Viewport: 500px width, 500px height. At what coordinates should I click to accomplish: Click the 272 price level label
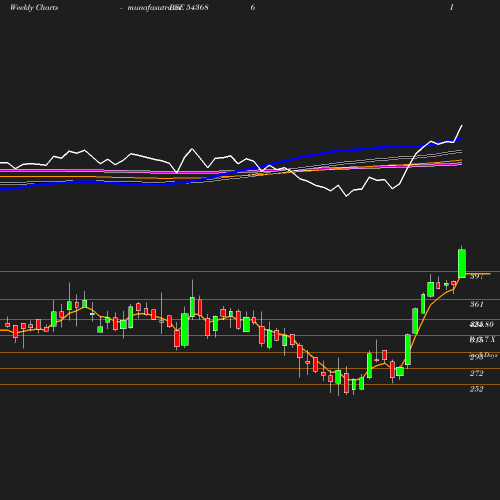(x=477, y=373)
